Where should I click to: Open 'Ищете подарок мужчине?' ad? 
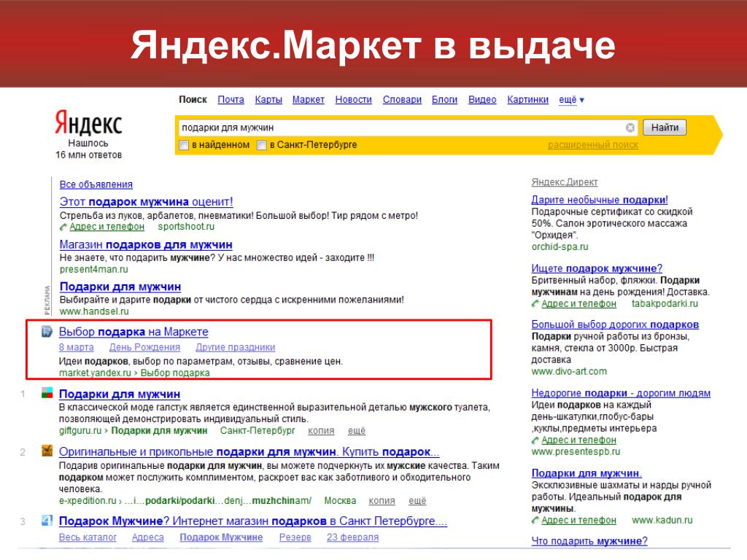click(597, 268)
